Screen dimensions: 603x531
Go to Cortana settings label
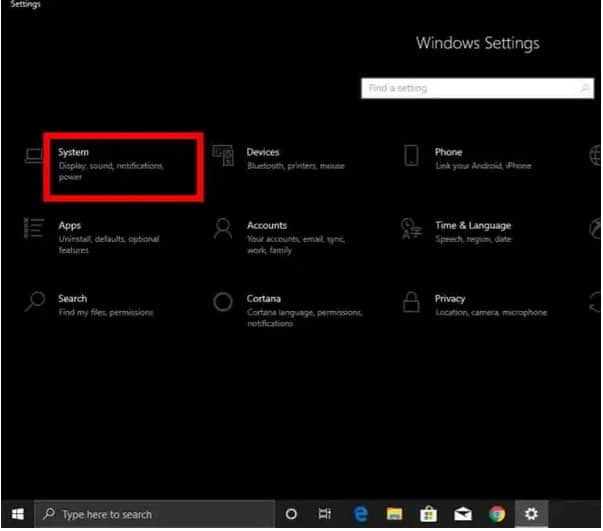click(x=263, y=299)
